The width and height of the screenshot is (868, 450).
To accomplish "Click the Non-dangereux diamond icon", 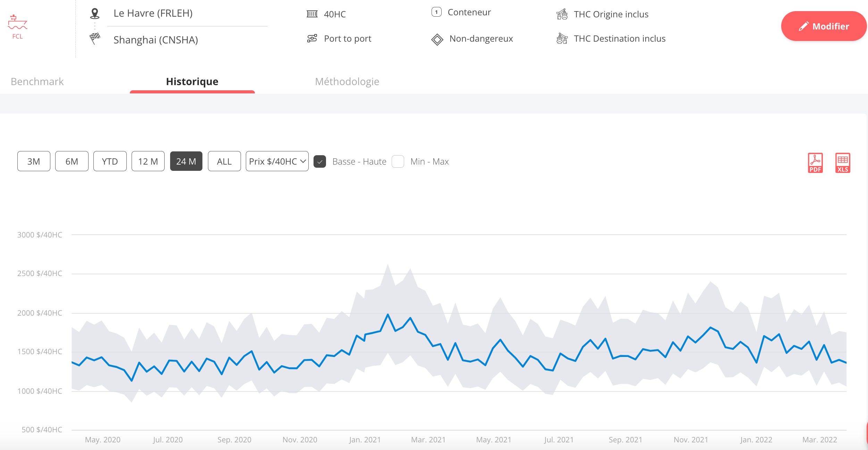I will point(437,39).
